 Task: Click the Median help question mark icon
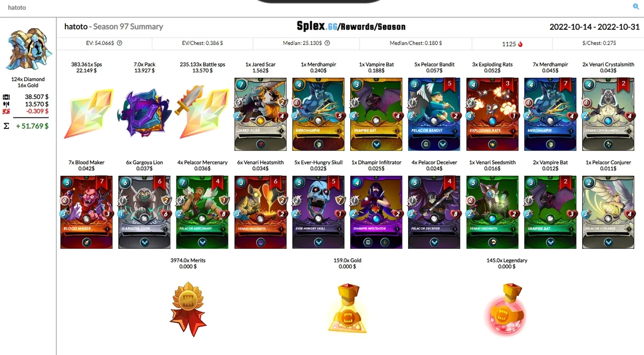tap(327, 43)
